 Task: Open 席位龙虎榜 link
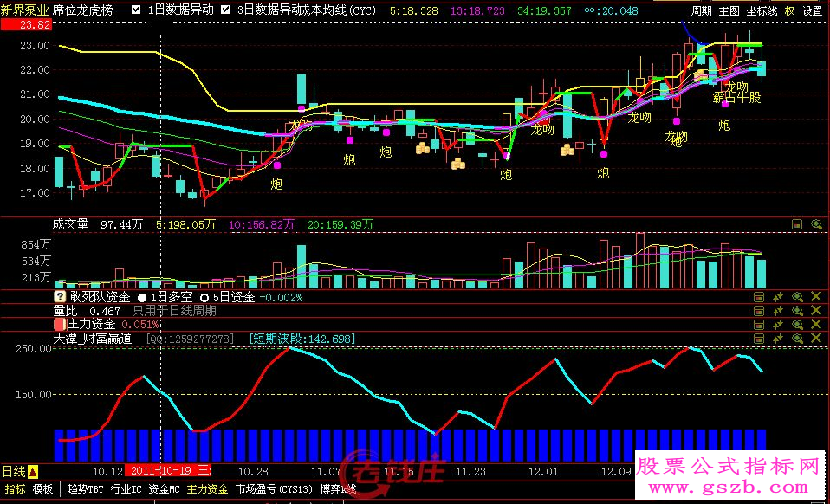pyautogui.click(x=82, y=10)
